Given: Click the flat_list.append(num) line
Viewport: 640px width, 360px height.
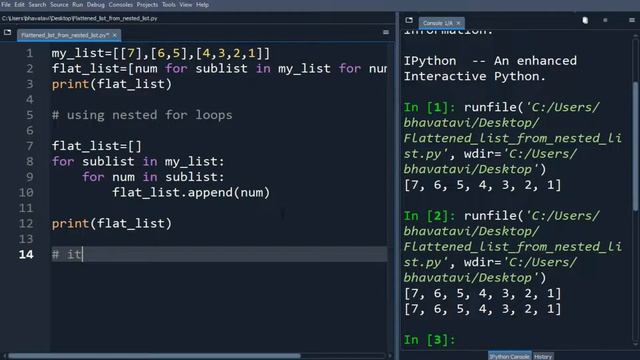Looking at the screenshot, I should [191, 193].
